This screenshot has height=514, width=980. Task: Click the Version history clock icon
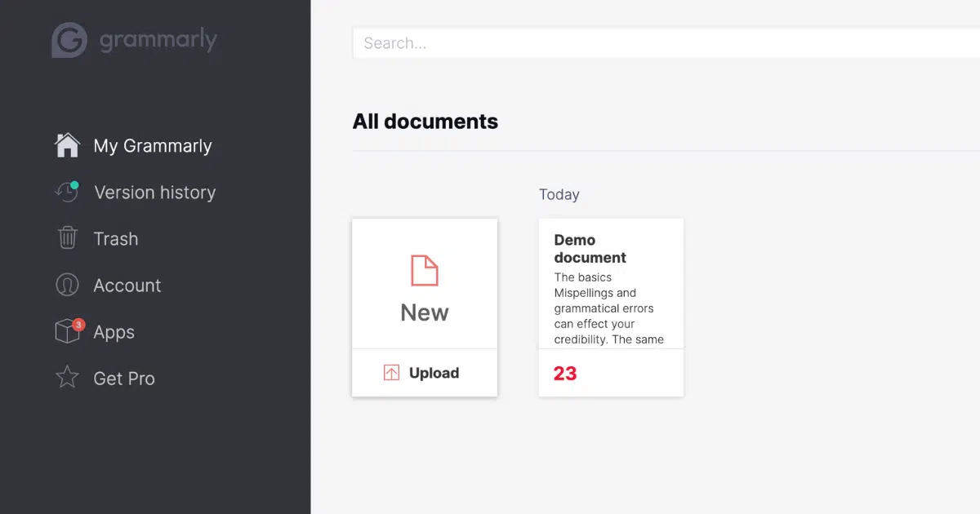pos(66,192)
